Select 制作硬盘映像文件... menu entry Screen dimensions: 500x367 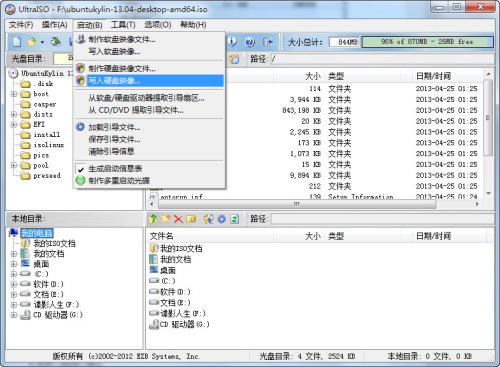(x=149, y=69)
